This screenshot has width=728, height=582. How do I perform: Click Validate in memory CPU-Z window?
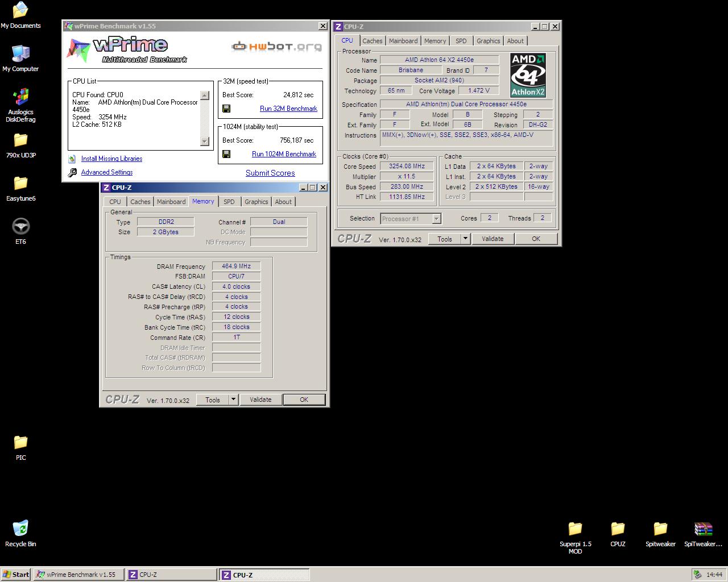(260, 400)
